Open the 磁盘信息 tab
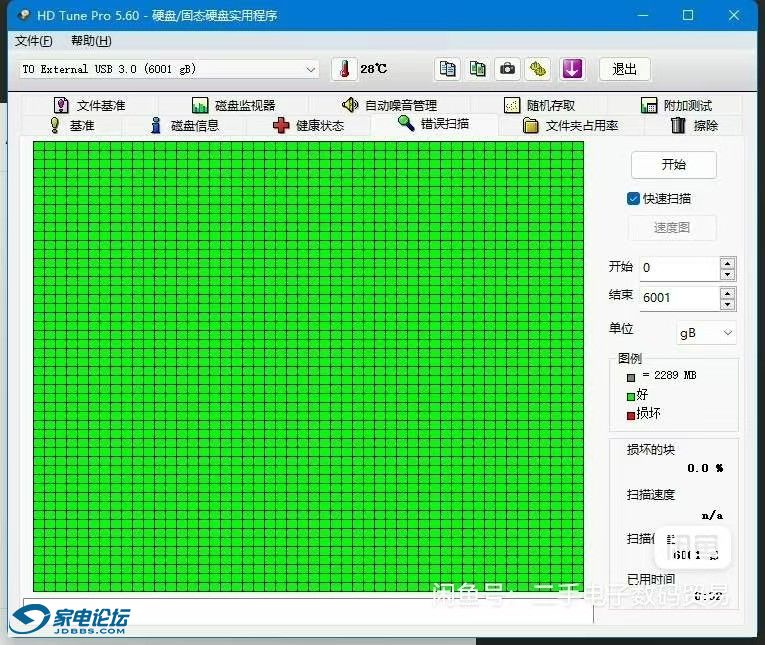 point(184,125)
